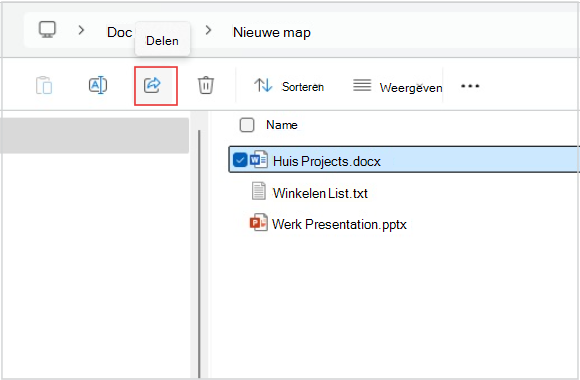This screenshot has height=380, width=580.
Task: Click the Share (Delen) icon
Action: coord(152,85)
